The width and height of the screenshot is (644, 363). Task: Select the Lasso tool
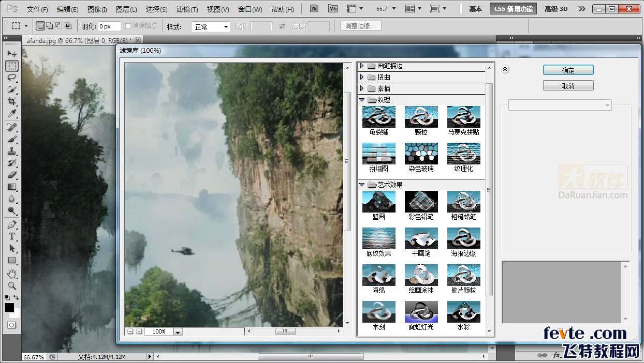pos(12,78)
